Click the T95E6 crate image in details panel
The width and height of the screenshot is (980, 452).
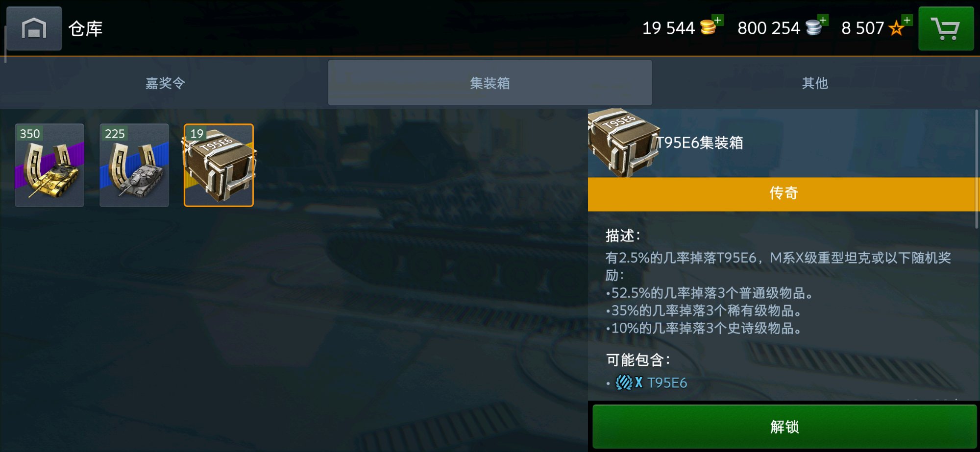[x=623, y=143]
